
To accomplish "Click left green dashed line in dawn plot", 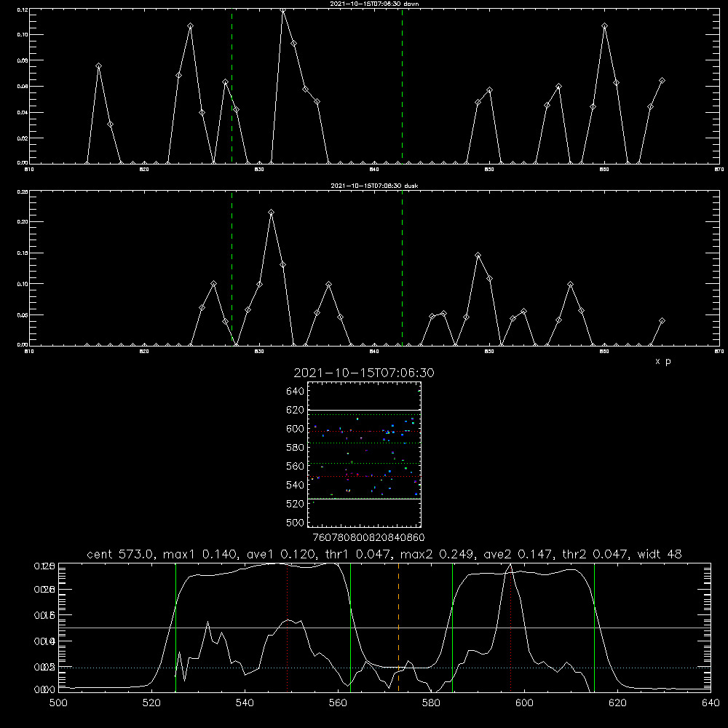I will point(232,86).
